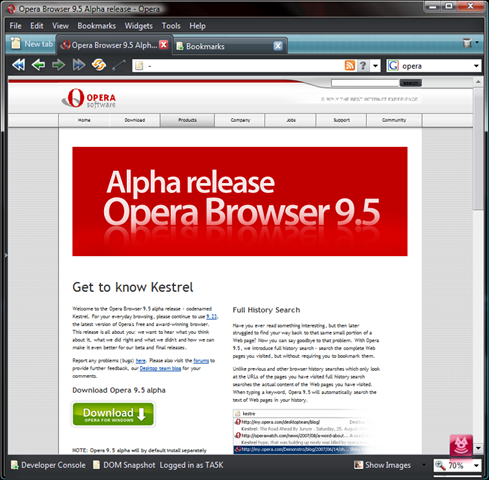This screenshot has height=480, width=489.
Task: Open the View menu
Action: point(60,26)
